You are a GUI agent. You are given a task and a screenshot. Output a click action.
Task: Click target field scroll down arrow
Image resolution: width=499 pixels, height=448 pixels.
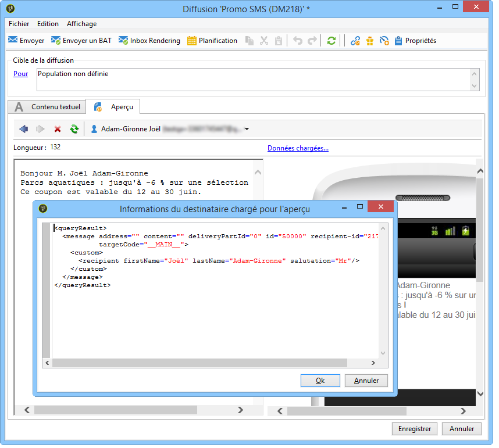click(x=474, y=86)
